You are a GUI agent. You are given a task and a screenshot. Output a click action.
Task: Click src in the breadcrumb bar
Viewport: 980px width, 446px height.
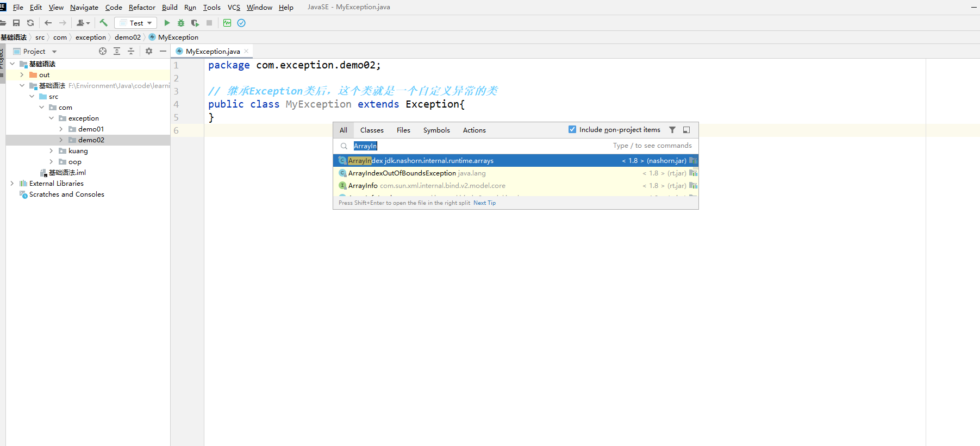40,37
